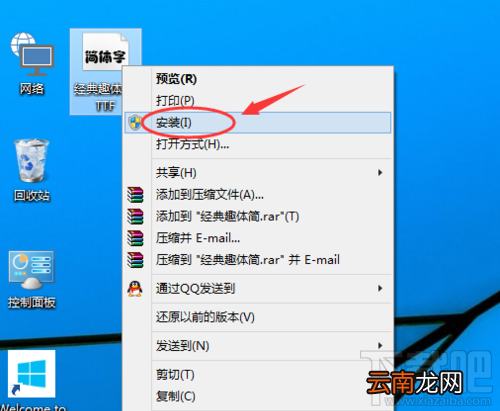Select the Welcome to Windows shortcut icon

click(x=32, y=374)
